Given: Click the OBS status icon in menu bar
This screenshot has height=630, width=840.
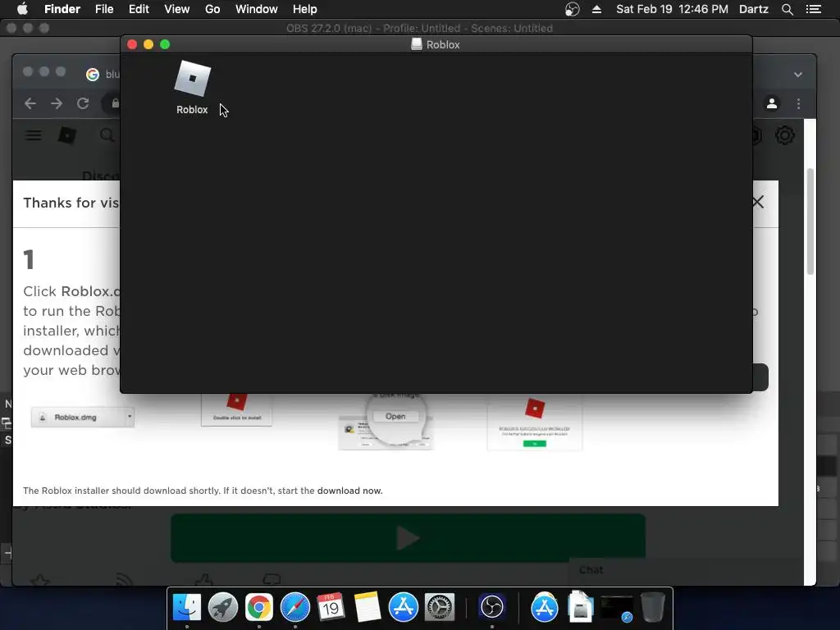Looking at the screenshot, I should point(572,9).
